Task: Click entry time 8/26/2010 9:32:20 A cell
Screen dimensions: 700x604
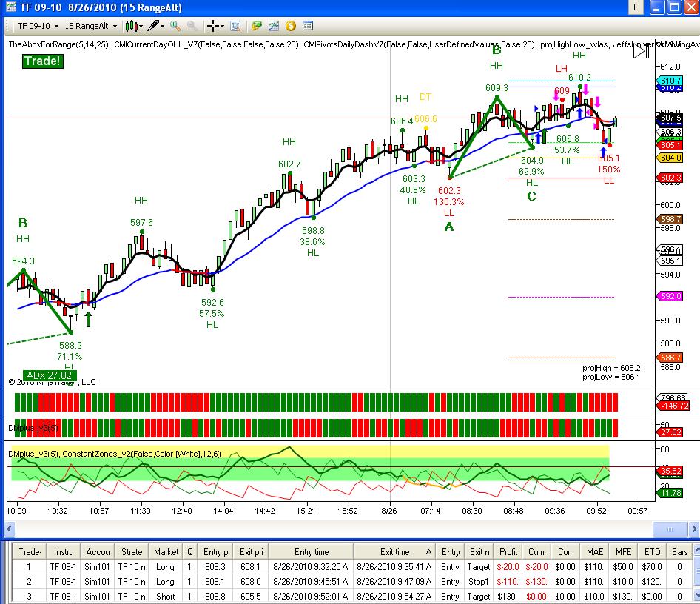Action: pyautogui.click(x=311, y=567)
